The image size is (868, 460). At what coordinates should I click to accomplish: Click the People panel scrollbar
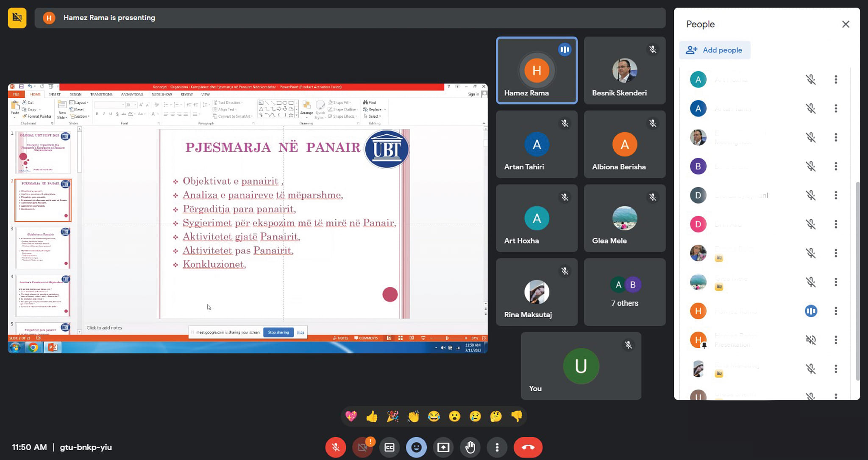click(x=858, y=280)
